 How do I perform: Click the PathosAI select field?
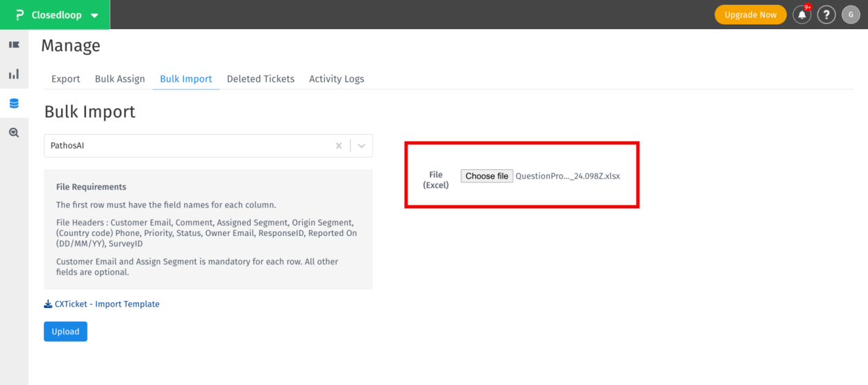[187, 146]
